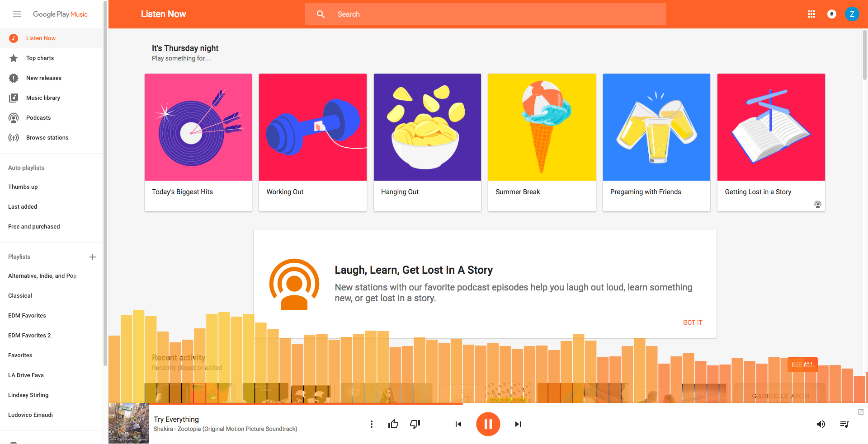Play the Summer Break station
The height and width of the screenshot is (444, 868).
tap(542, 142)
